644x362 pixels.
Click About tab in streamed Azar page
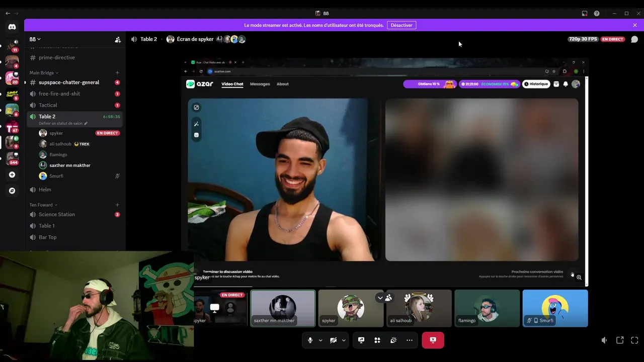coord(283,84)
